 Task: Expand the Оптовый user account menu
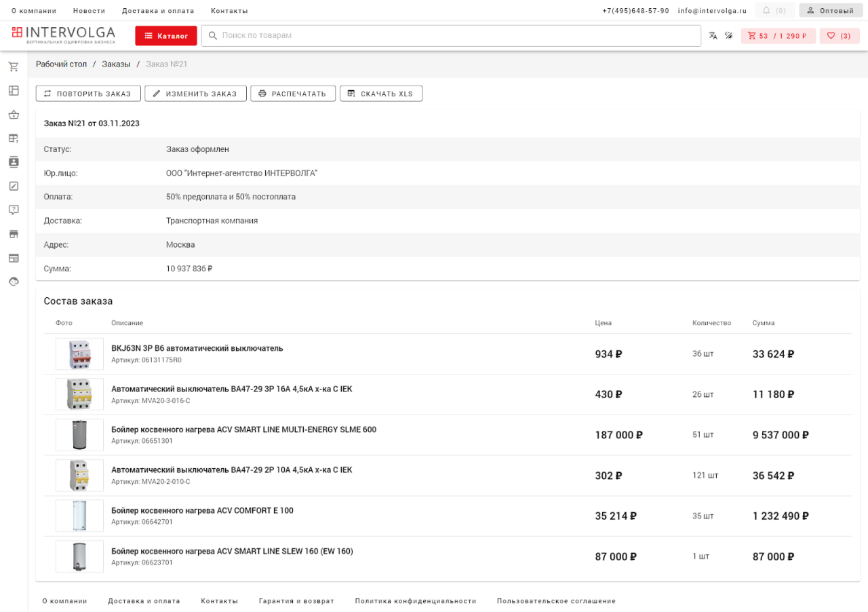[831, 11]
